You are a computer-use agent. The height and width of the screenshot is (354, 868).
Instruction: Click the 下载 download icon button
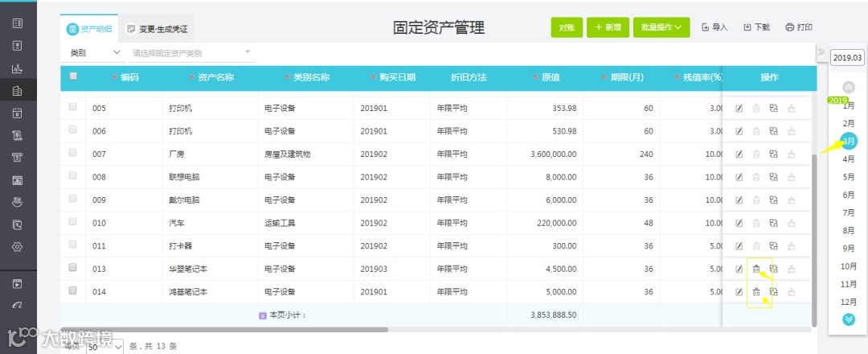click(756, 27)
